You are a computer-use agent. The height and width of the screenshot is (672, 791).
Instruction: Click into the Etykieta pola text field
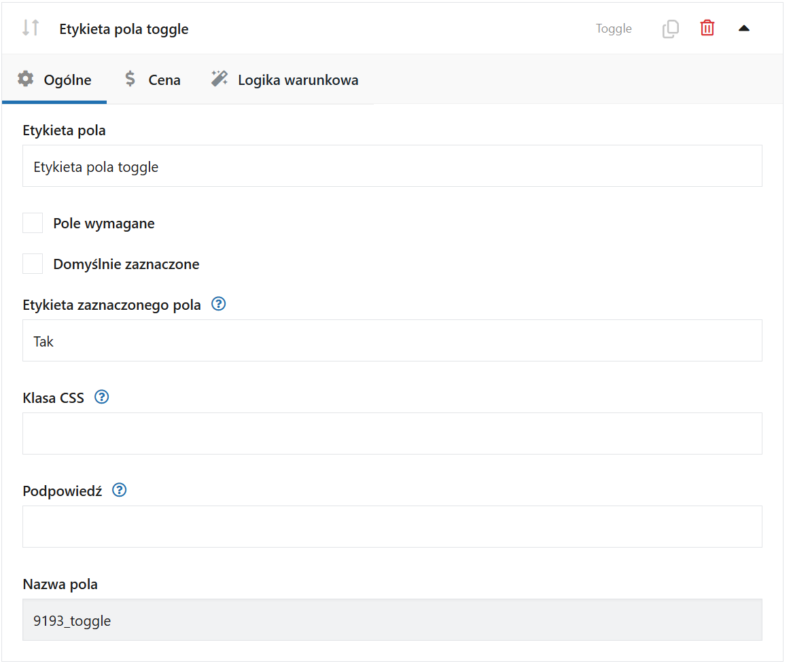tap(392, 166)
